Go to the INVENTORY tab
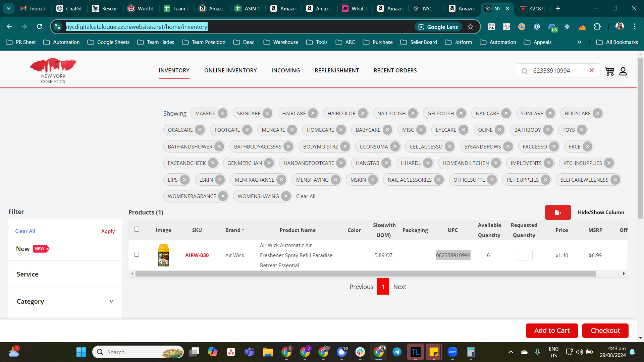 pyautogui.click(x=174, y=70)
